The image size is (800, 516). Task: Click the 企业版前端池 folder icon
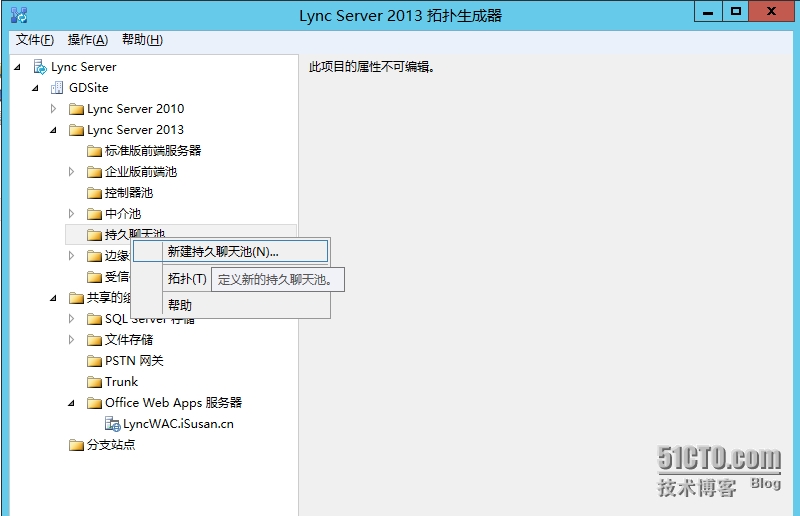[x=94, y=172]
